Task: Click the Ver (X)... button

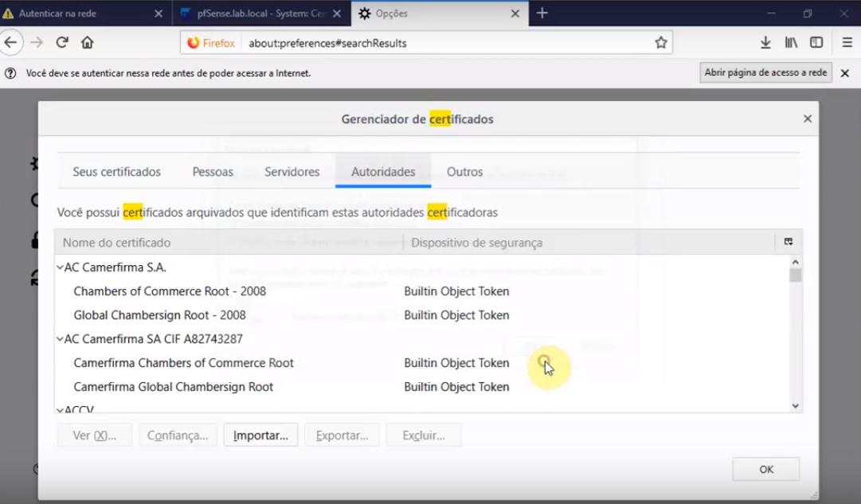Action: point(95,436)
